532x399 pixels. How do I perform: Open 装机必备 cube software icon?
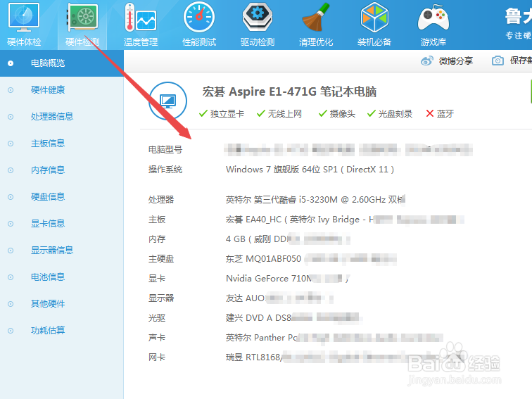coord(374,25)
